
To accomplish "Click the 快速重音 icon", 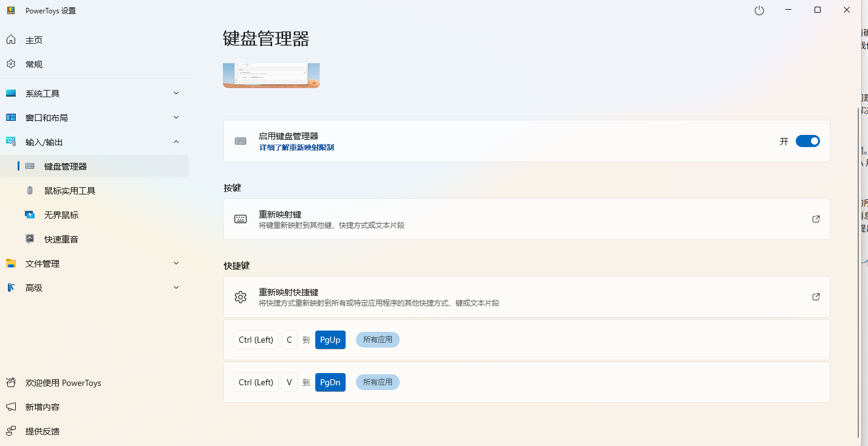I will [x=30, y=239].
